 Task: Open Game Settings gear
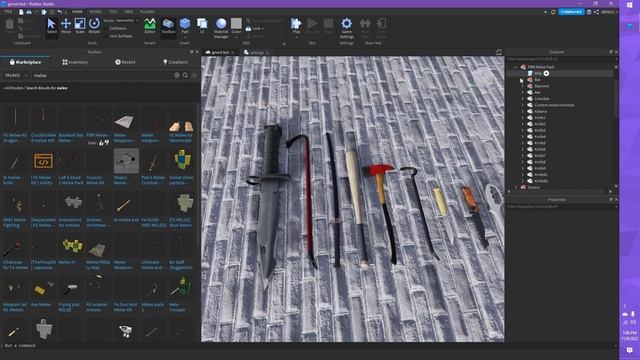pyautogui.click(x=347, y=28)
